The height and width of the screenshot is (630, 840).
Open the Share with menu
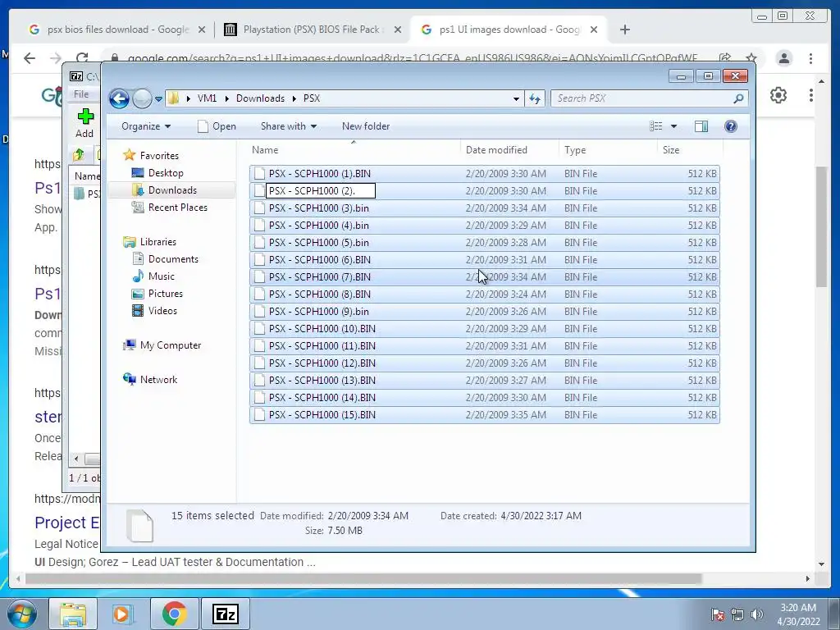(288, 126)
